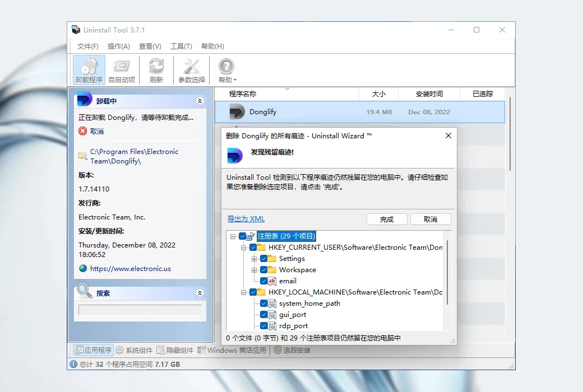Switch to the 追踪安装 tab
Screen dimensions: 583x392
pos(292,350)
